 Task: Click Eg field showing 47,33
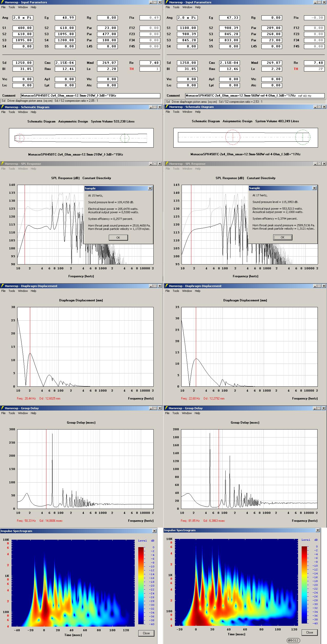coord(229,18)
